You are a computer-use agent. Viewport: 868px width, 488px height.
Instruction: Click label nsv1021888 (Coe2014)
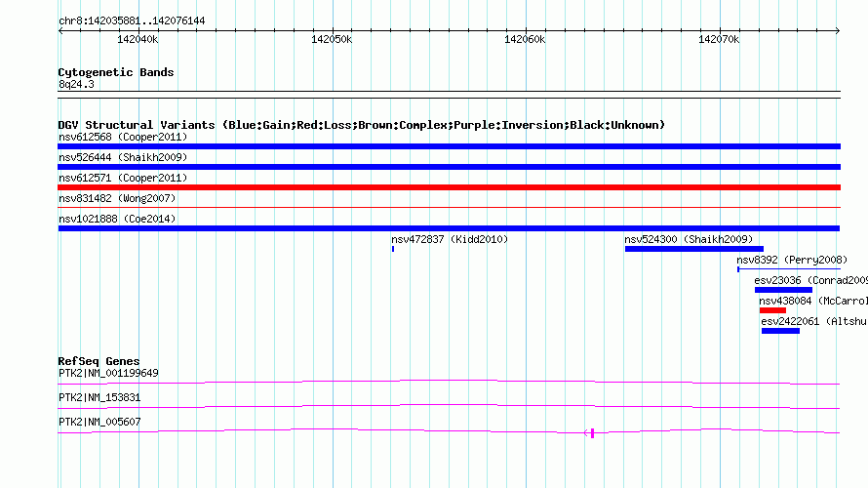(117, 219)
